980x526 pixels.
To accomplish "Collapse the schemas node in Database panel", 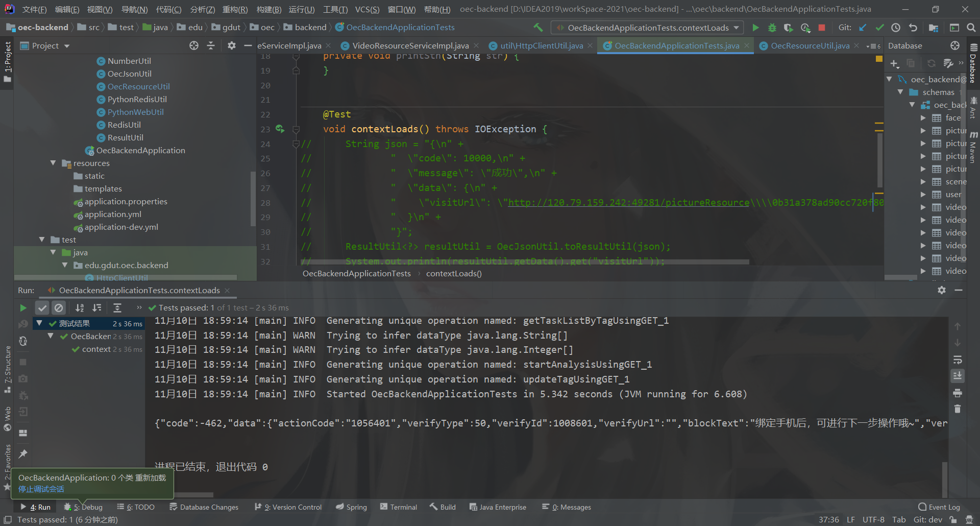I will point(900,92).
